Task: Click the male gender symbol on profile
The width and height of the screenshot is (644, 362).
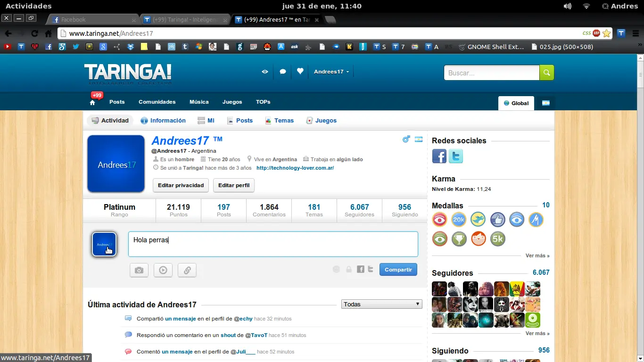Action: click(406, 139)
